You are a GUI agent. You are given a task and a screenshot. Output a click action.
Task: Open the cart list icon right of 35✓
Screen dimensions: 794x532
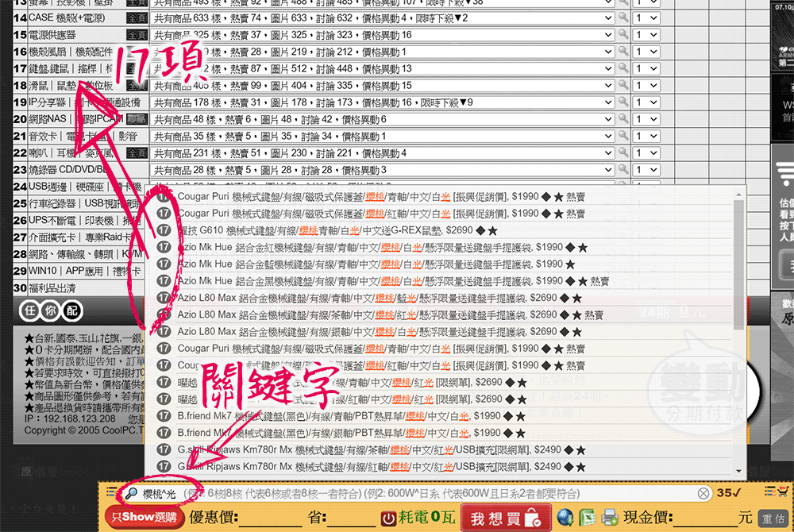[x=777, y=491]
